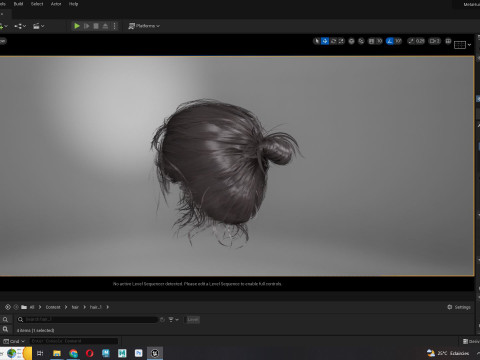The height and width of the screenshot is (360, 480).
Task: Navigate to Content folder in breadcrumb
Action: click(53, 307)
